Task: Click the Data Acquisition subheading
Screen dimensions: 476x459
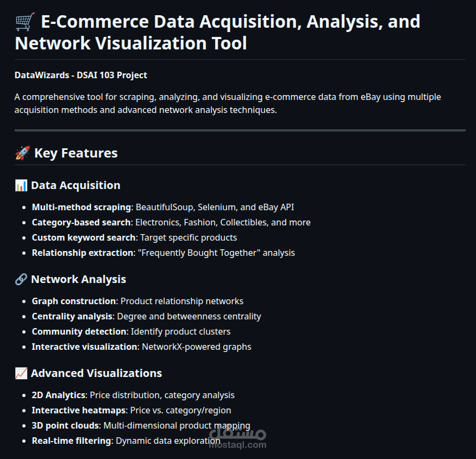Action: click(76, 185)
